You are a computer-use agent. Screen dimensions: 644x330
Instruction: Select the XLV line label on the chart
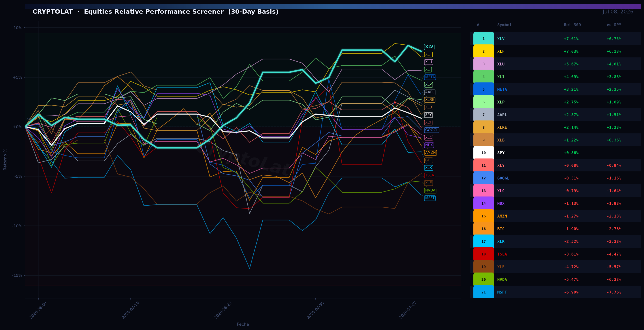click(429, 47)
